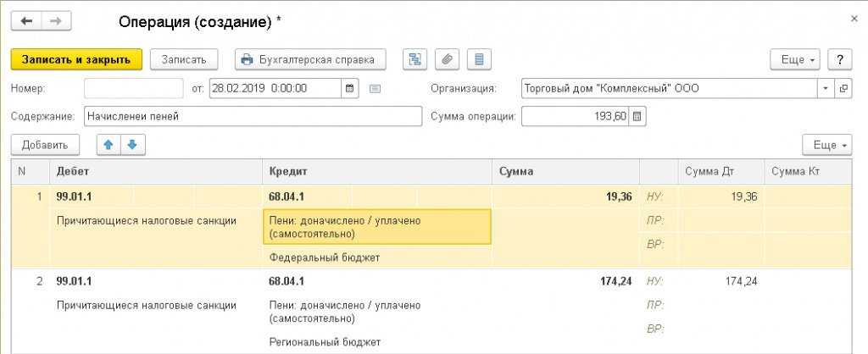Click the help question mark button
868x354 pixels.
[x=839, y=59]
